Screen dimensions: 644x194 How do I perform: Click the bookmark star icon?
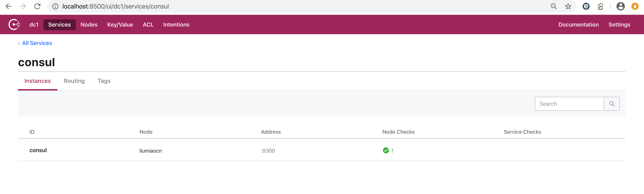(x=568, y=6)
